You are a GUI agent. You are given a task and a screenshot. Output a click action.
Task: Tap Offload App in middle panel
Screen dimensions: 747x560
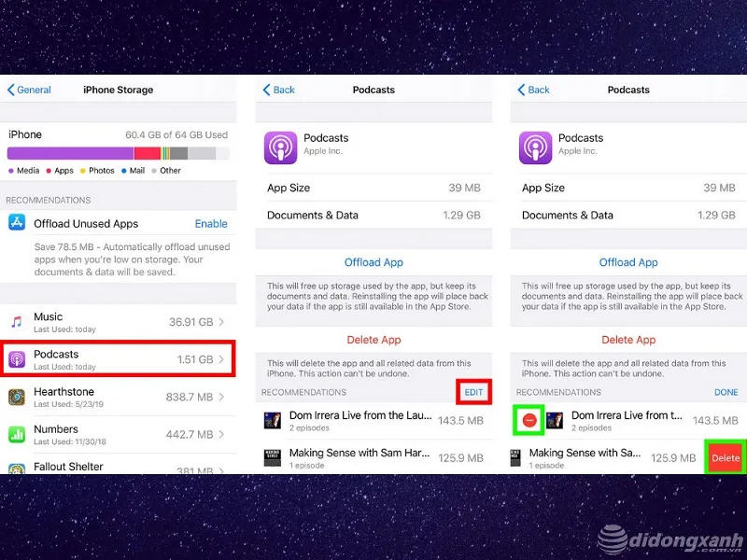(x=373, y=262)
